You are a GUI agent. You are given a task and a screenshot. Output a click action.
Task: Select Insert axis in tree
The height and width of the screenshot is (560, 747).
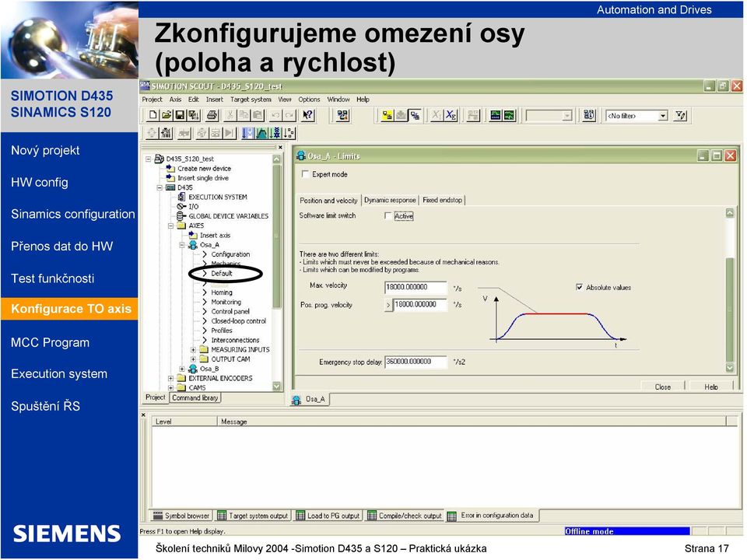point(215,235)
